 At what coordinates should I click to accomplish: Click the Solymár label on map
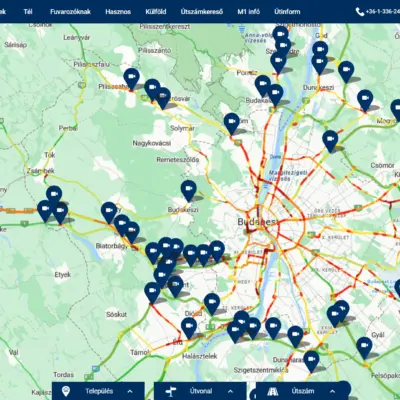pyautogui.click(x=182, y=128)
